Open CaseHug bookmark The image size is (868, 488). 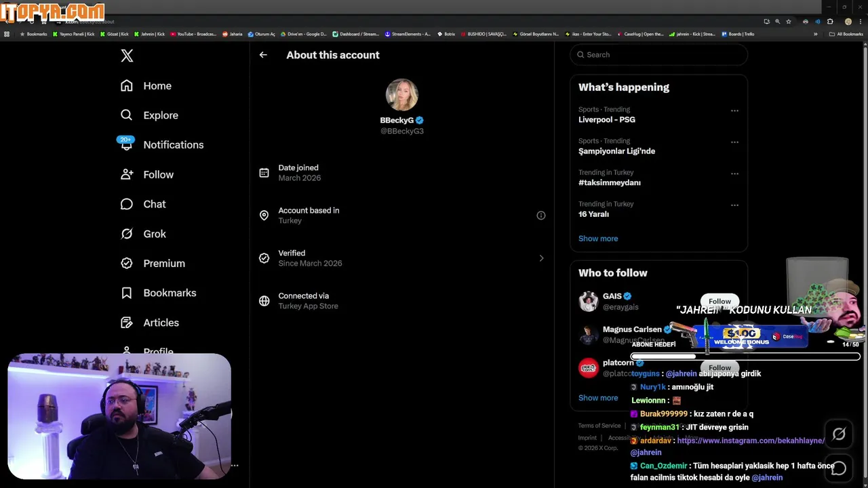[640, 34]
